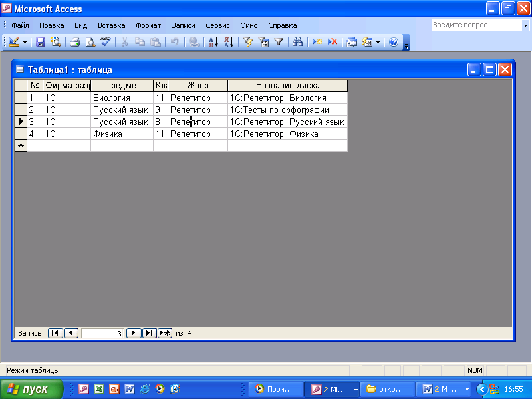Open the Окно menu
The height and width of the screenshot is (399, 532).
[249, 25]
